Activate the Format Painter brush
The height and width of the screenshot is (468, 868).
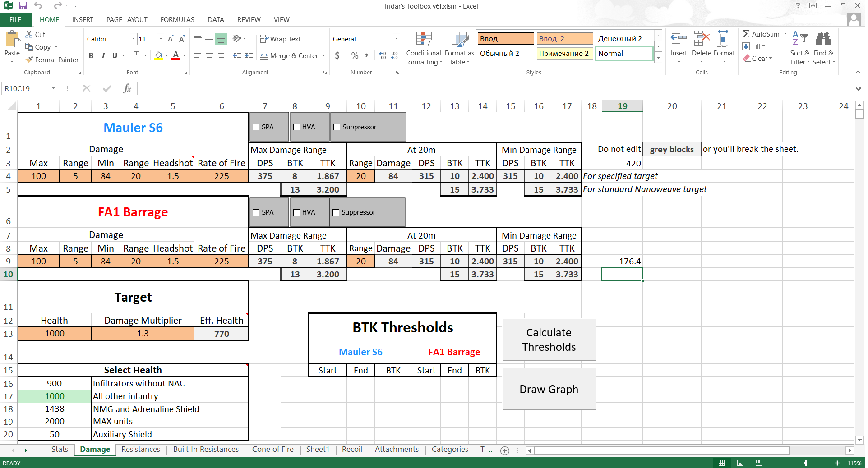[x=30, y=60]
